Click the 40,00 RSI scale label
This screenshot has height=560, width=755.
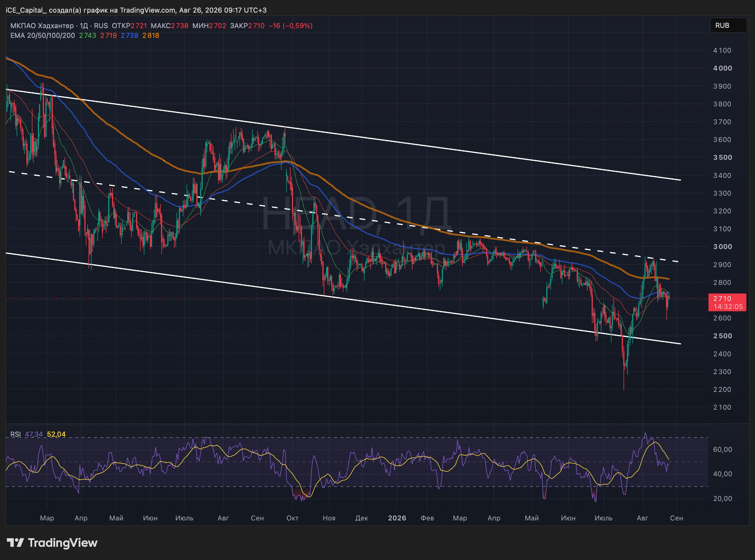click(x=723, y=474)
